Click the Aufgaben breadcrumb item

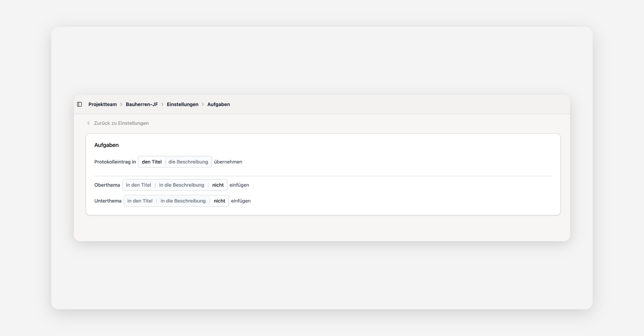click(218, 104)
